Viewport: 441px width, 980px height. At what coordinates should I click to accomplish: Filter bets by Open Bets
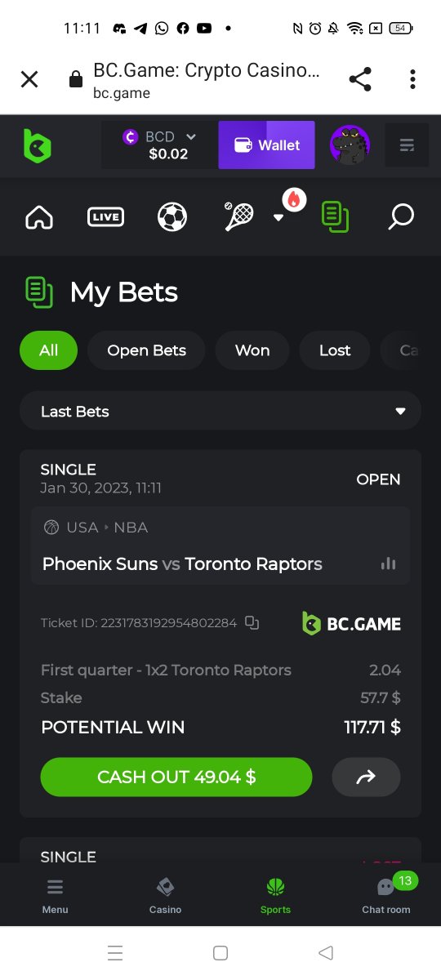tap(146, 350)
